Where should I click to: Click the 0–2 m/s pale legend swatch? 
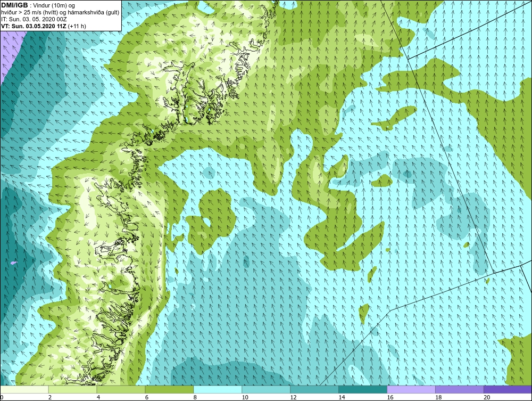24,389
